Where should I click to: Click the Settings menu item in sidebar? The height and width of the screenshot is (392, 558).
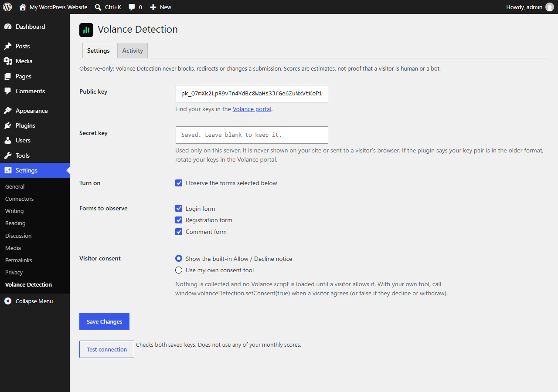coord(35,170)
